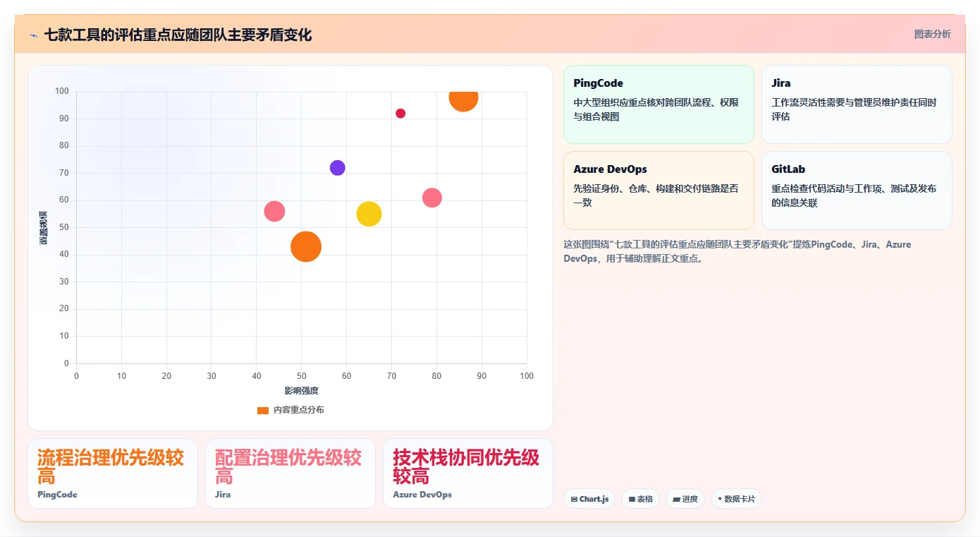Click the GitLab card description text
This screenshot has width=980, height=537.
click(x=854, y=195)
